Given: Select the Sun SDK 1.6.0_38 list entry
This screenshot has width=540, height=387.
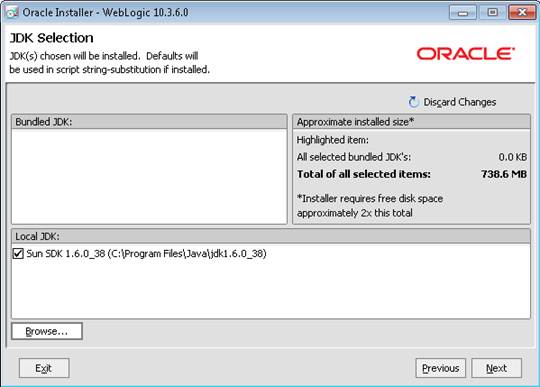Looking at the screenshot, I should (x=146, y=254).
